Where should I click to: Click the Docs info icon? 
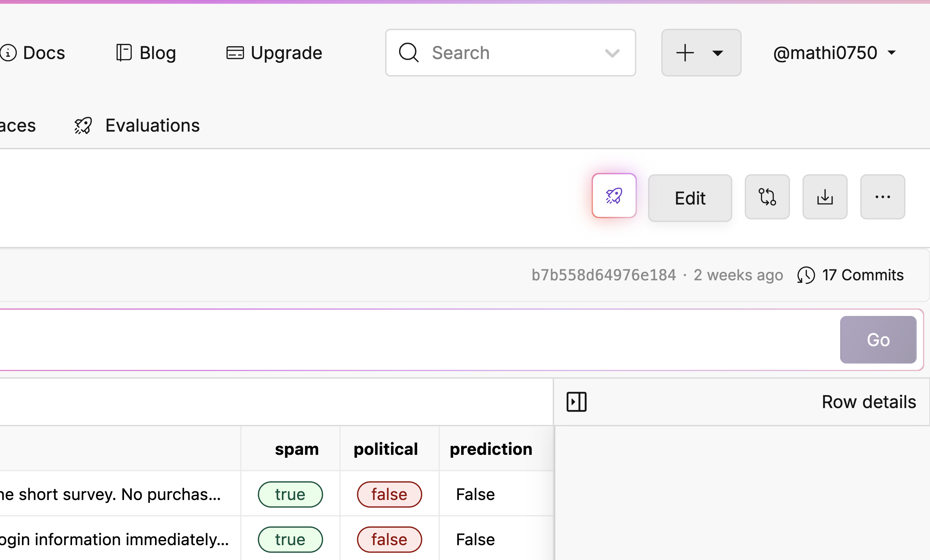point(8,52)
